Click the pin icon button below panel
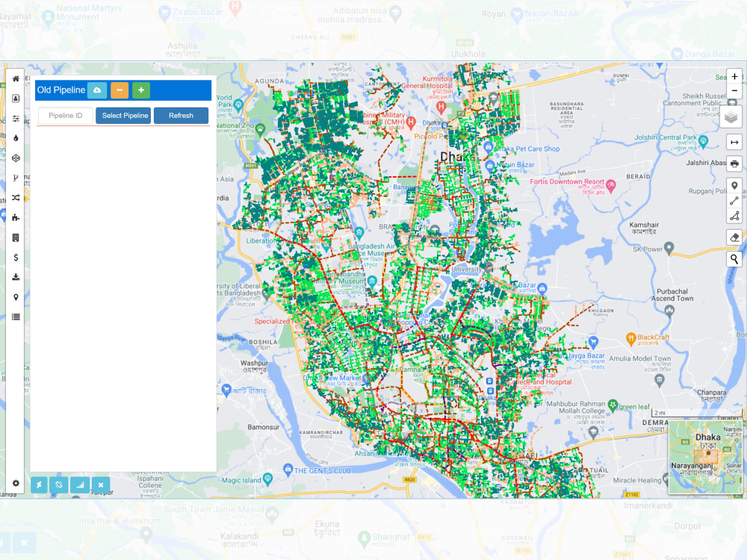This screenshot has width=747, height=560. 39,485
